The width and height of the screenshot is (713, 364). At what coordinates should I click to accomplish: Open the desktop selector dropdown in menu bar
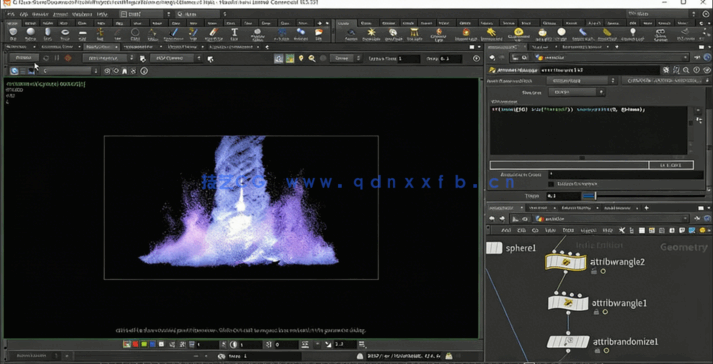tap(146, 14)
